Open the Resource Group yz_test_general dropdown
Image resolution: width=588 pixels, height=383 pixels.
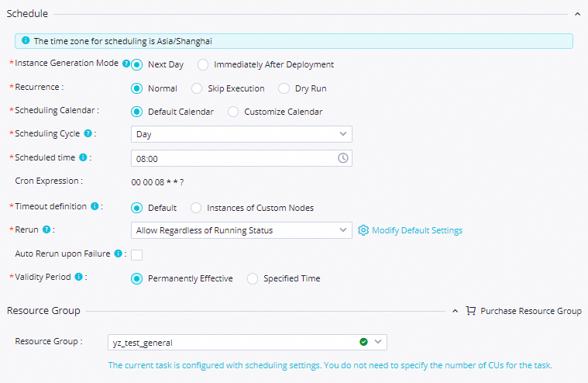point(247,342)
